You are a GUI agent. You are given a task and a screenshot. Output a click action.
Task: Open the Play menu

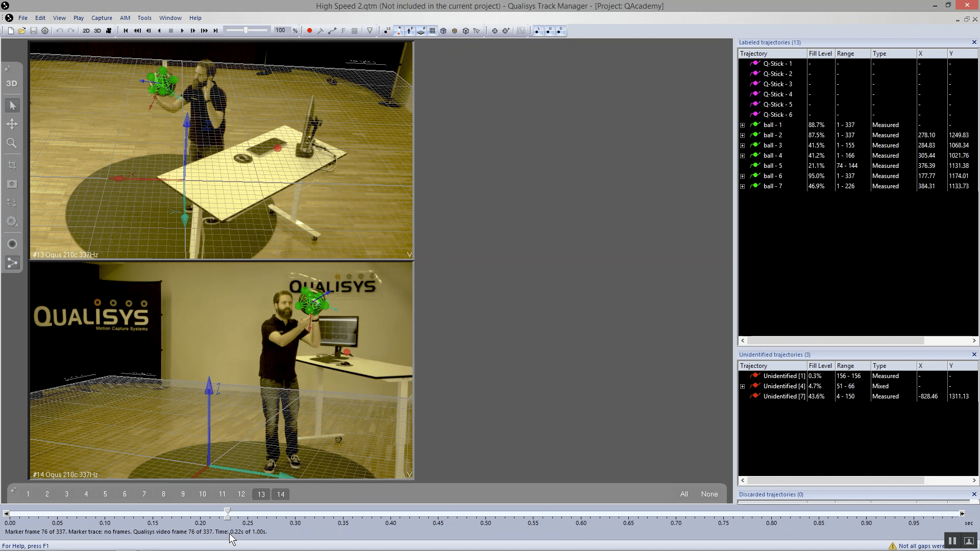point(79,18)
